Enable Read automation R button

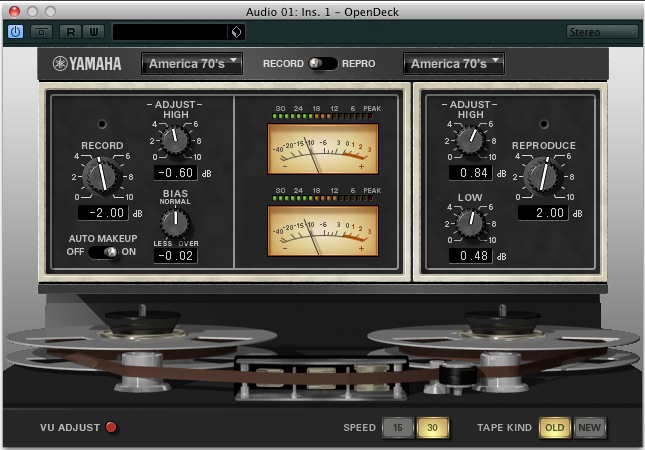pos(70,32)
